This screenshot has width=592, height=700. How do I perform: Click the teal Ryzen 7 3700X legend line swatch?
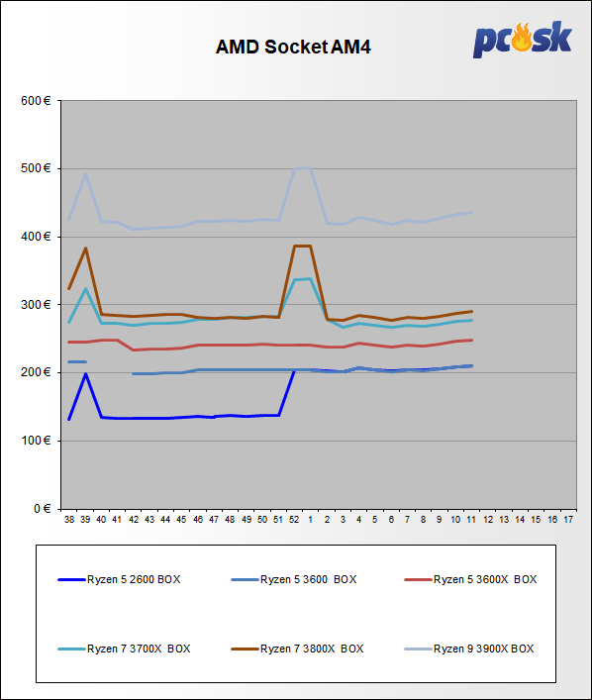[x=71, y=649]
